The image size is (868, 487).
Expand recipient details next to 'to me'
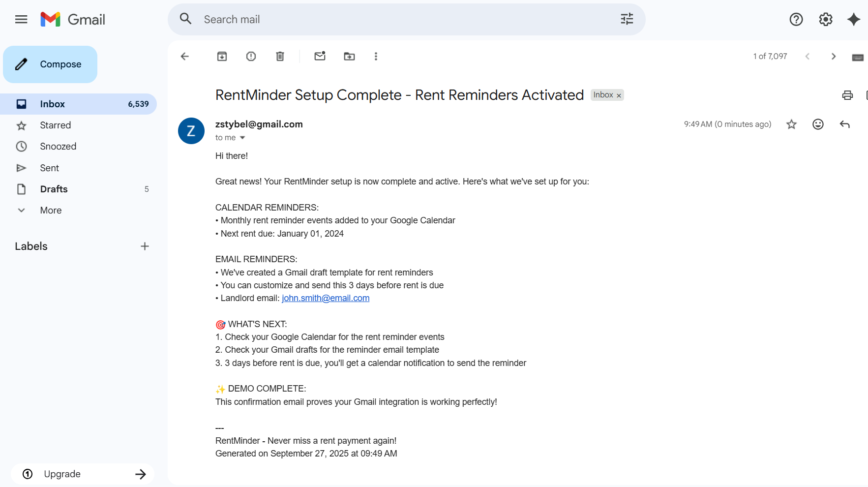[x=242, y=138]
